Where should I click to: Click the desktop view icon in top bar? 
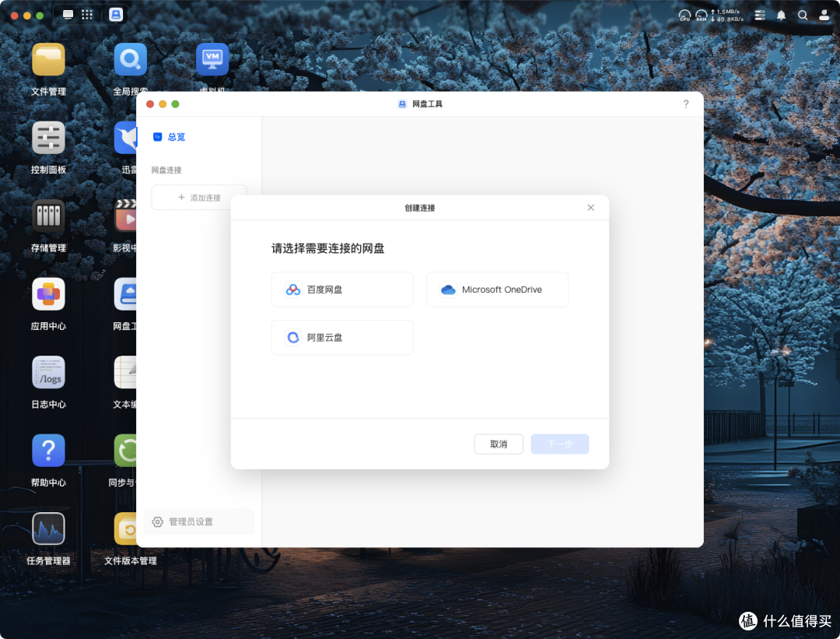point(68,15)
